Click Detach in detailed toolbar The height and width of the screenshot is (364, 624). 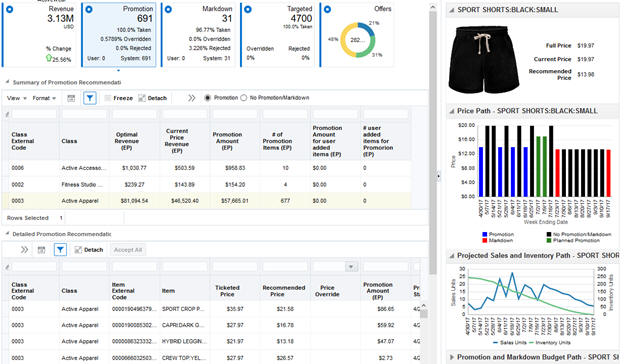pyautogui.click(x=89, y=250)
